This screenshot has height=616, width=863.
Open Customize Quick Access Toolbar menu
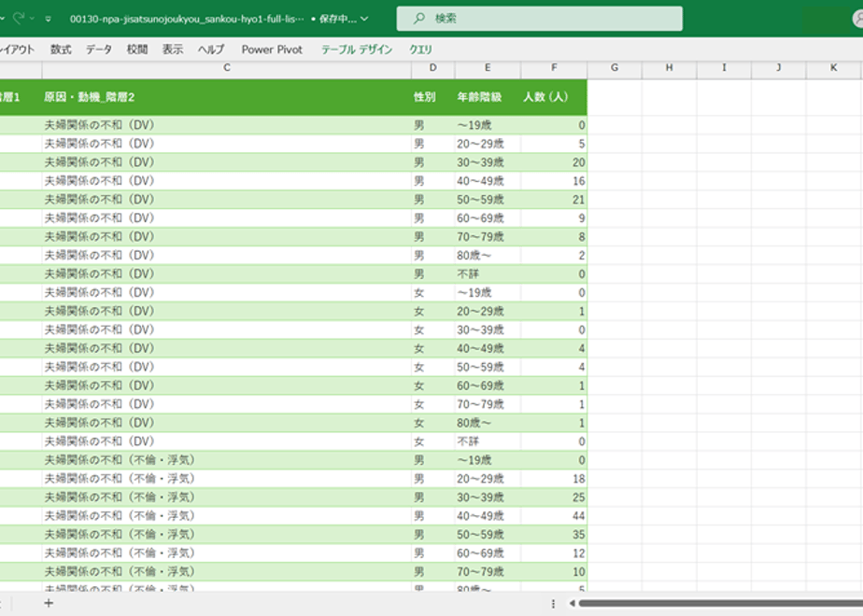(x=49, y=19)
